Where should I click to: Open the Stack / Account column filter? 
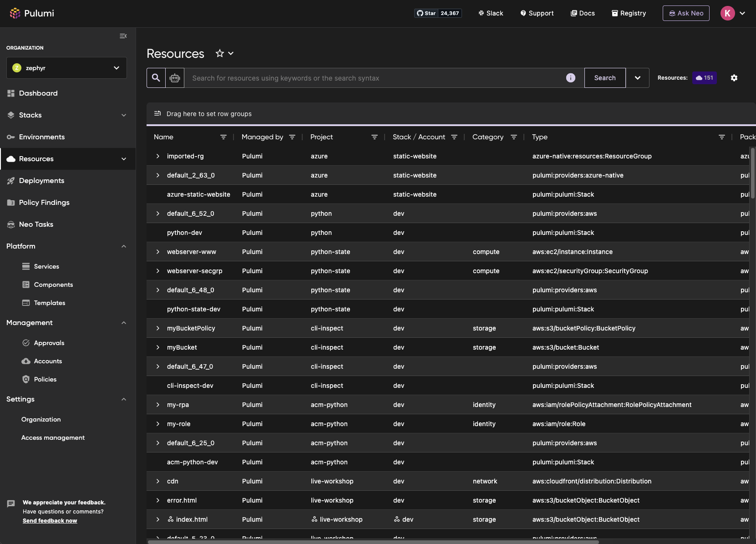[x=454, y=137]
